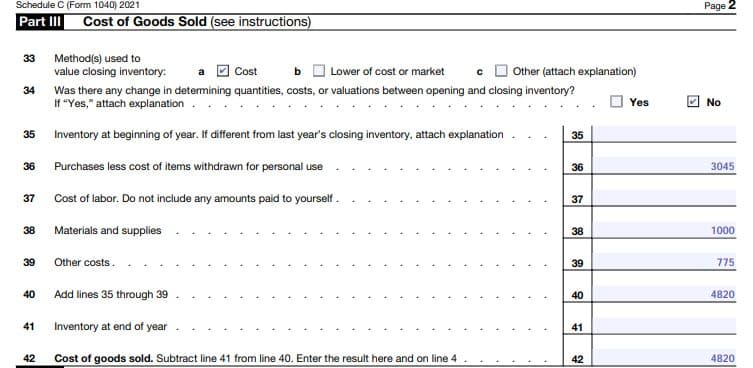Screen dimensions: 753x368
Task: Click the Add lines 35 through 39 label
Action: pyautogui.click(x=111, y=294)
